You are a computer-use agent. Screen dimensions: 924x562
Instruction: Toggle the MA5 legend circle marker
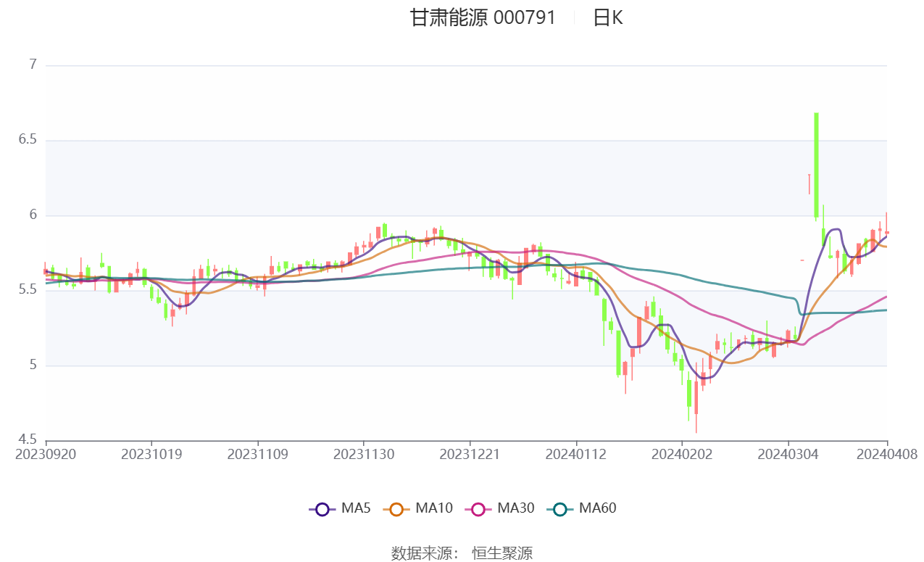click(x=322, y=509)
